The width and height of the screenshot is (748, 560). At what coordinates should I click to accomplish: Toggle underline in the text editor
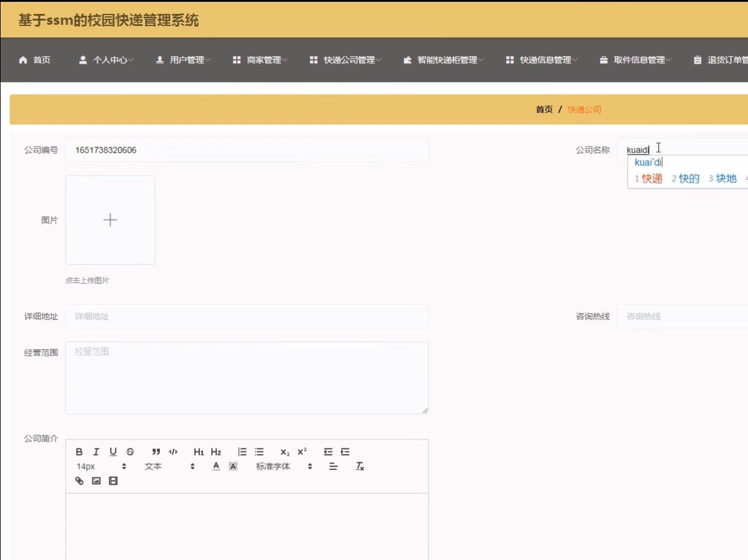point(113,451)
